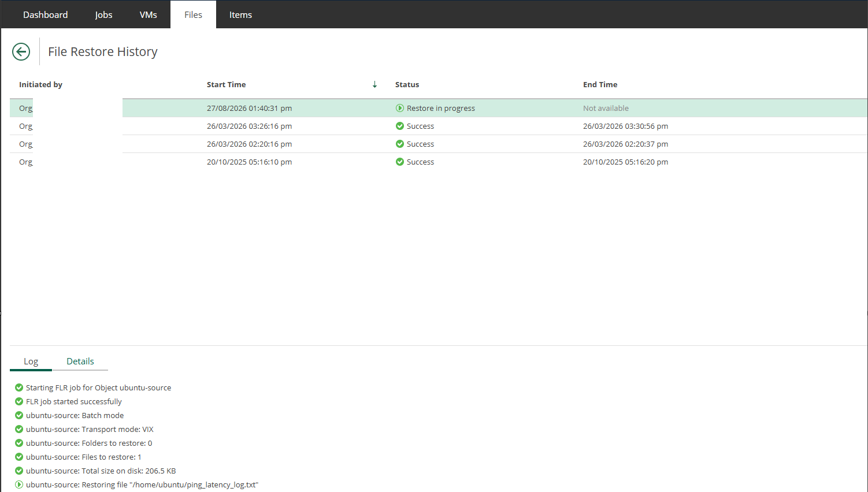
Task: Go to the Items tab
Action: [240, 14]
